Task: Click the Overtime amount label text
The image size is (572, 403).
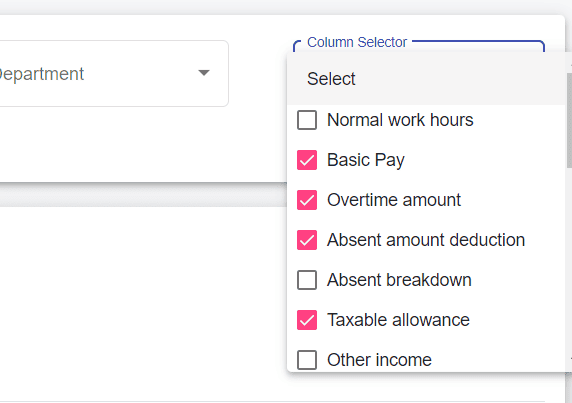Action: (x=394, y=200)
